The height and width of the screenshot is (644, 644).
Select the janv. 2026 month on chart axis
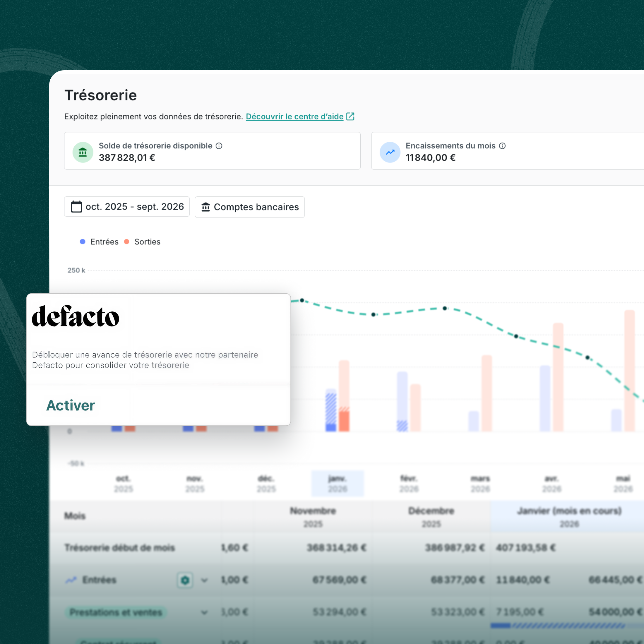[337, 484]
